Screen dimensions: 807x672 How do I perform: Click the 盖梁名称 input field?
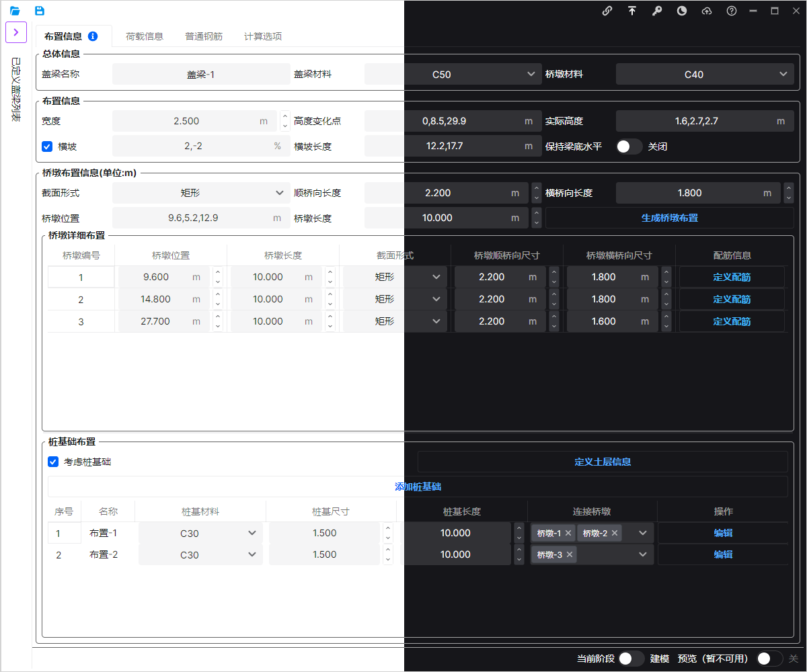click(200, 74)
